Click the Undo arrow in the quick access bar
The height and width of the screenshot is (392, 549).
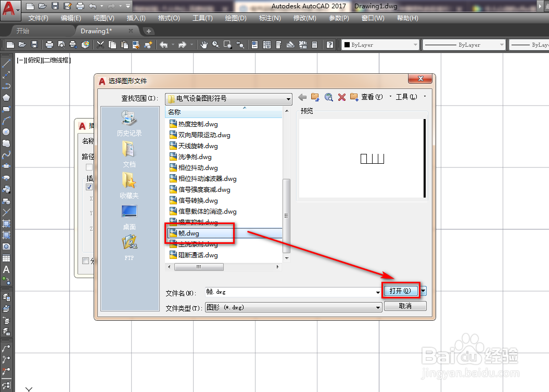click(x=93, y=6)
